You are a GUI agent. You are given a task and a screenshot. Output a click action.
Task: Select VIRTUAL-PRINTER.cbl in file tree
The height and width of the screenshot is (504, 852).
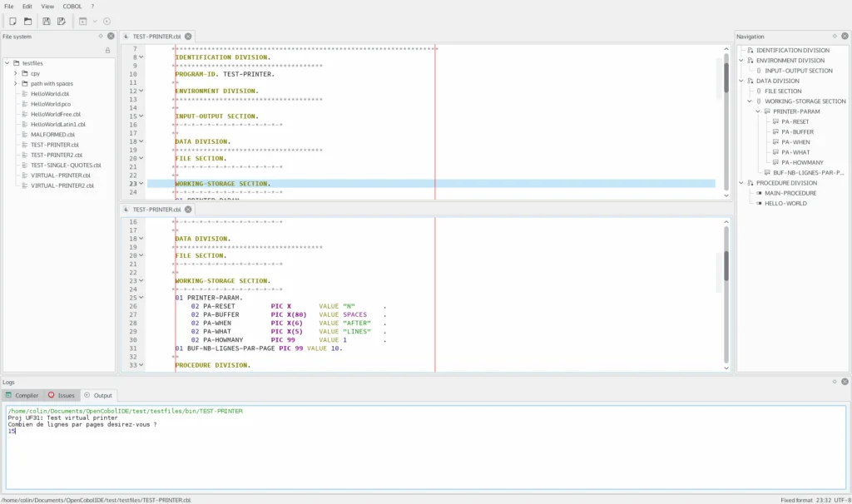(x=60, y=175)
